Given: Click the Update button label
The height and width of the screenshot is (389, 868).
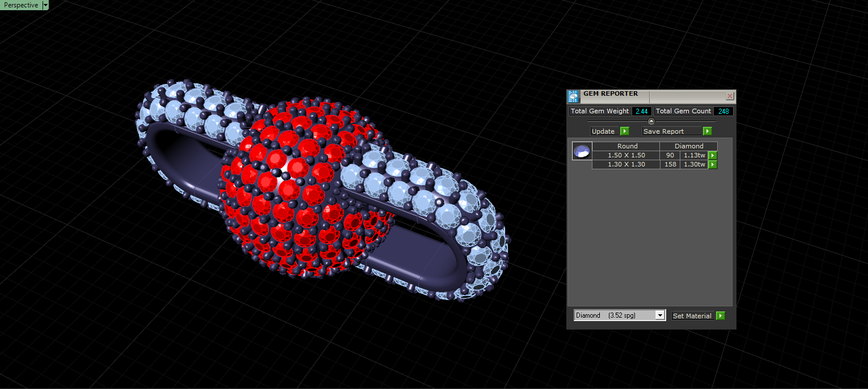Looking at the screenshot, I should coord(604,131).
